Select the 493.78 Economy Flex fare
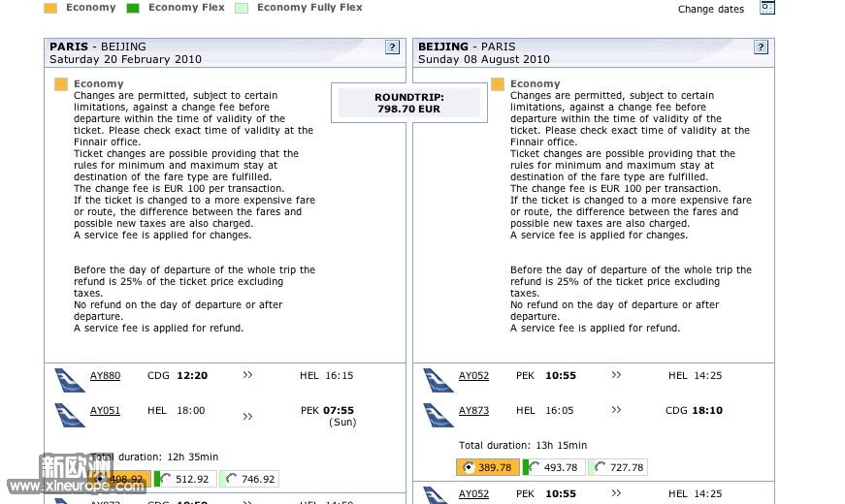The height and width of the screenshot is (504, 845). [x=536, y=467]
